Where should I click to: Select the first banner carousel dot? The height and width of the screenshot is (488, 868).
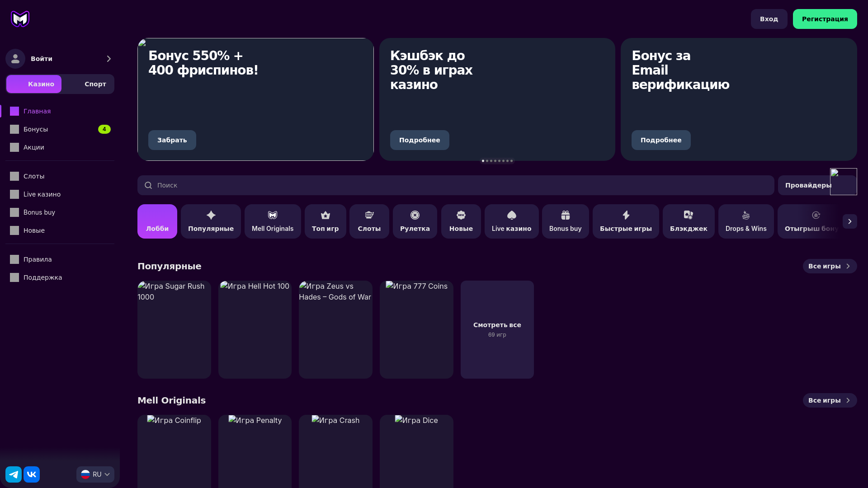[x=483, y=161]
